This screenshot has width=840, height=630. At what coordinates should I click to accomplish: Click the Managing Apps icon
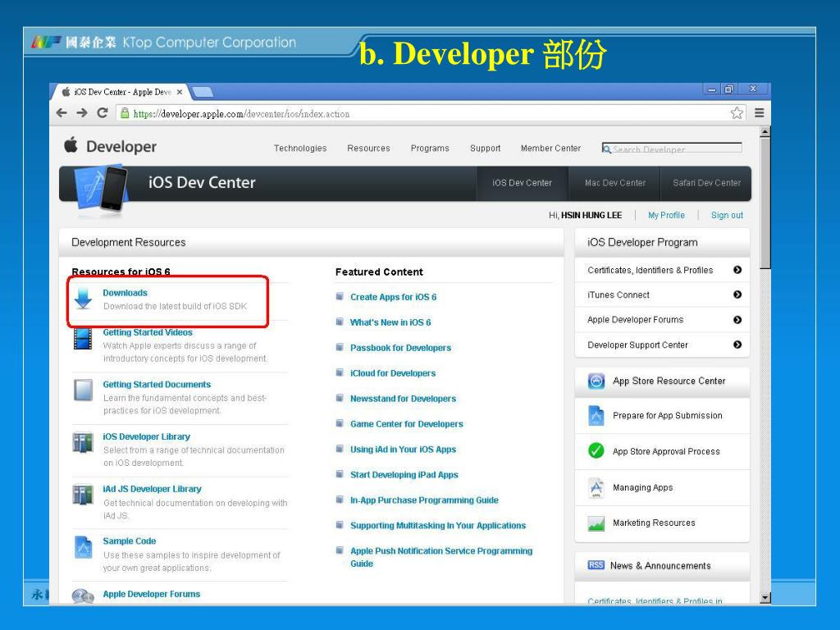pyautogui.click(x=596, y=487)
